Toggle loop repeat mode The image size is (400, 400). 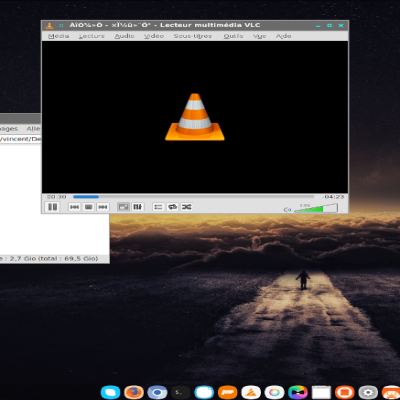click(172, 207)
